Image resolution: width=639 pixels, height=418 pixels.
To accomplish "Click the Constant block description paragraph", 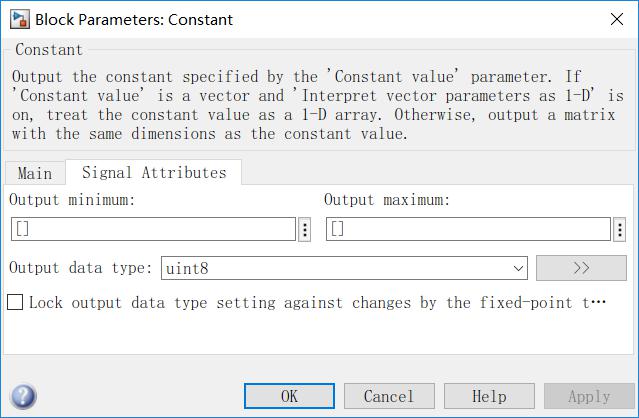I will pos(317,105).
